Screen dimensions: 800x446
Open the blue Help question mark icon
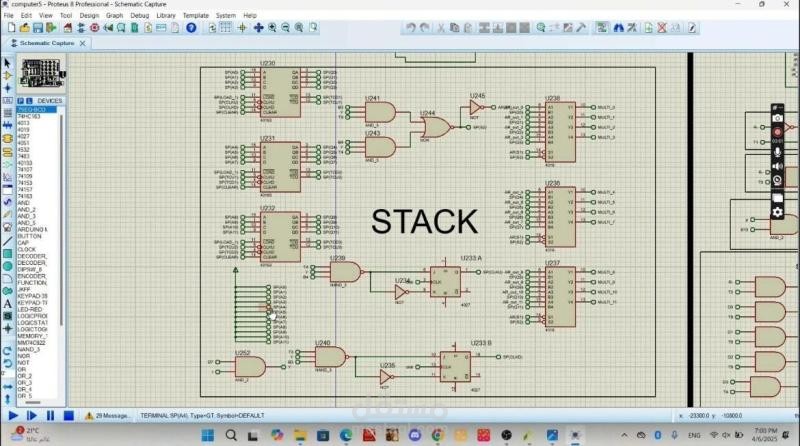click(191, 28)
